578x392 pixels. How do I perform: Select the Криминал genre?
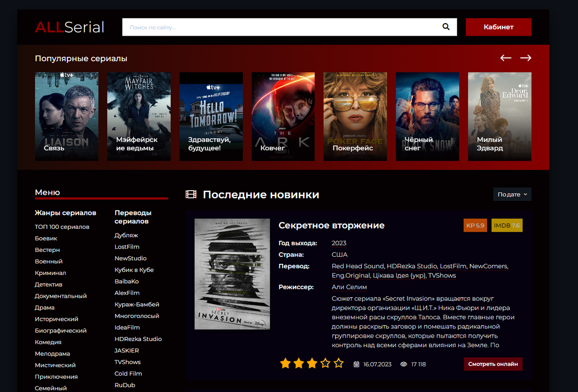click(50, 273)
